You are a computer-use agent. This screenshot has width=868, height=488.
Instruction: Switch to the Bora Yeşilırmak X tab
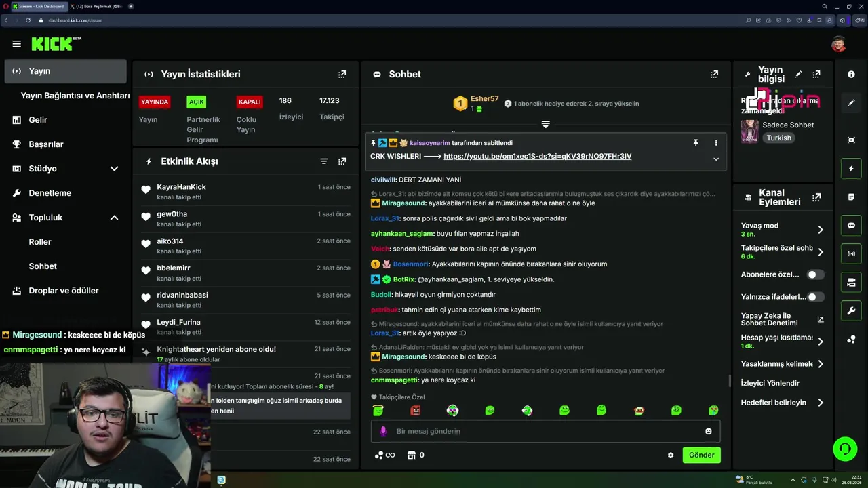pyautogui.click(x=97, y=6)
